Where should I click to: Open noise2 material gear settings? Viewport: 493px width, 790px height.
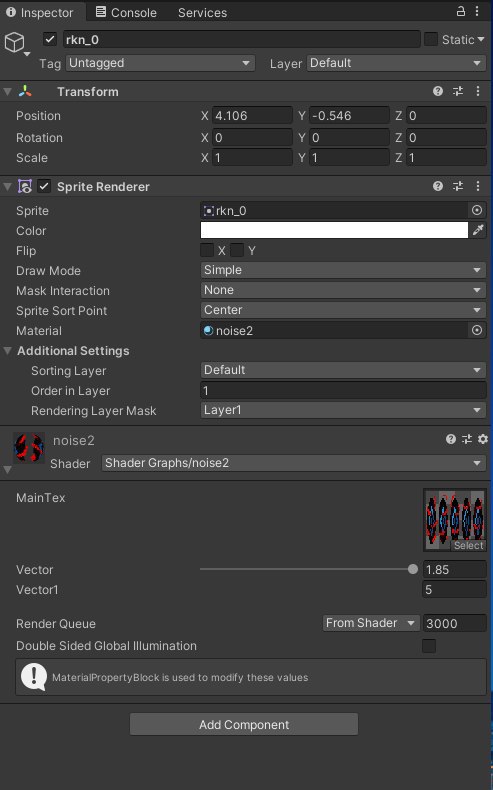tap(482, 439)
